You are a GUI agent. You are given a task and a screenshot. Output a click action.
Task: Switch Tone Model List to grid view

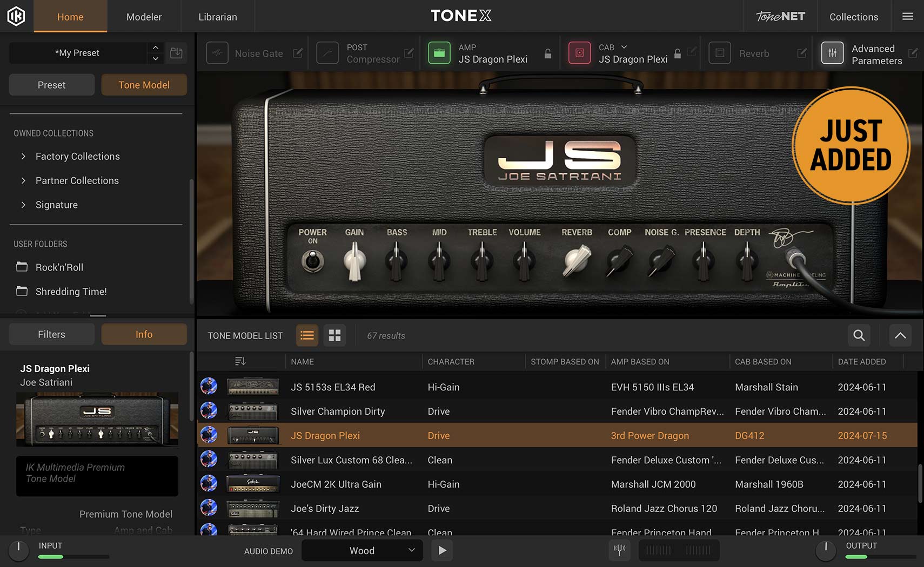click(334, 335)
